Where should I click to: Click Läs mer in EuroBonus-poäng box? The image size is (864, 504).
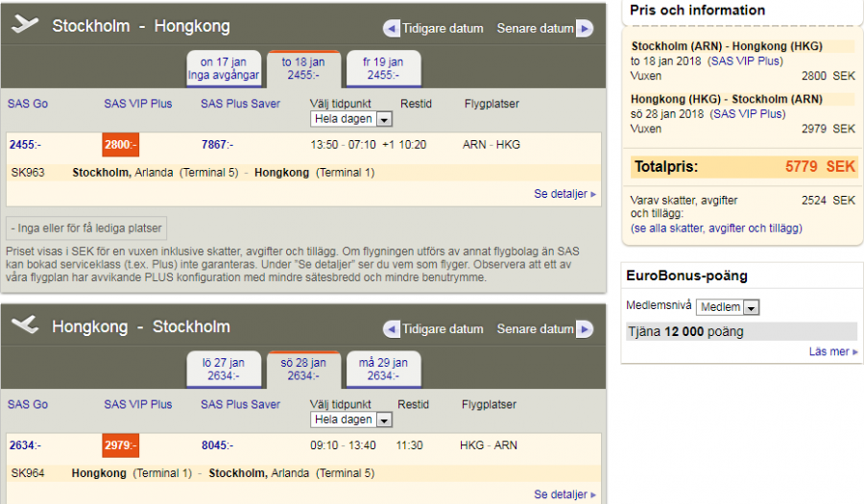[832, 352]
